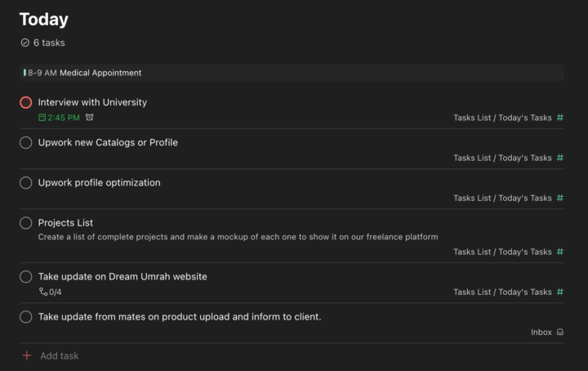Complete the Interview with University task
This screenshot has height=371, width=588.
[26, 102]
